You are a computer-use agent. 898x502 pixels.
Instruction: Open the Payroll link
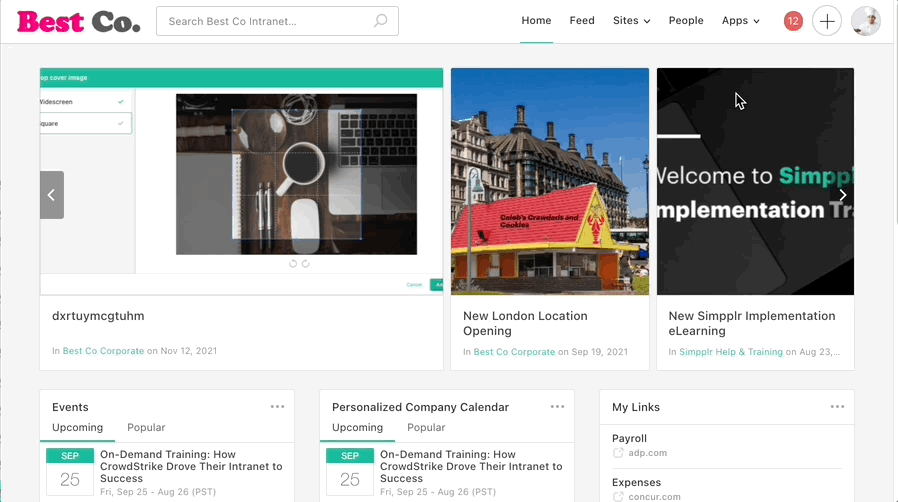tap(629, 438)
